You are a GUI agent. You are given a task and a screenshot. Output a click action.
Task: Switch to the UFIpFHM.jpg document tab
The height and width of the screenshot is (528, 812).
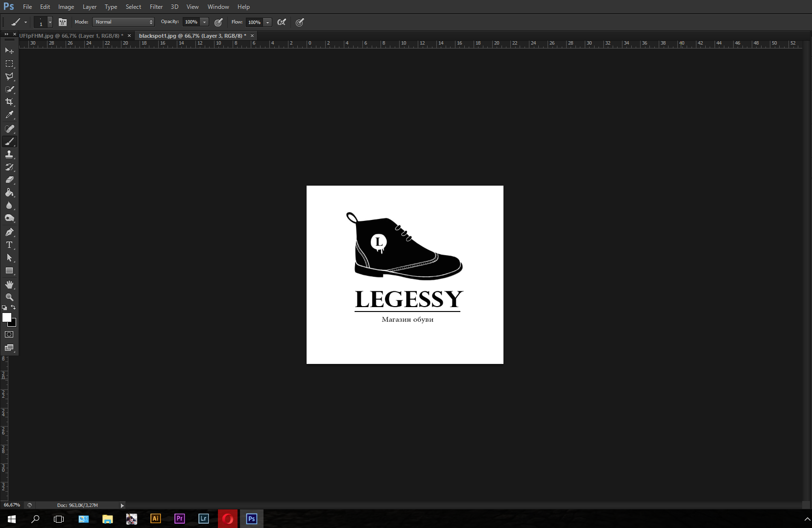pyautogui.click(x=71, y=36)
